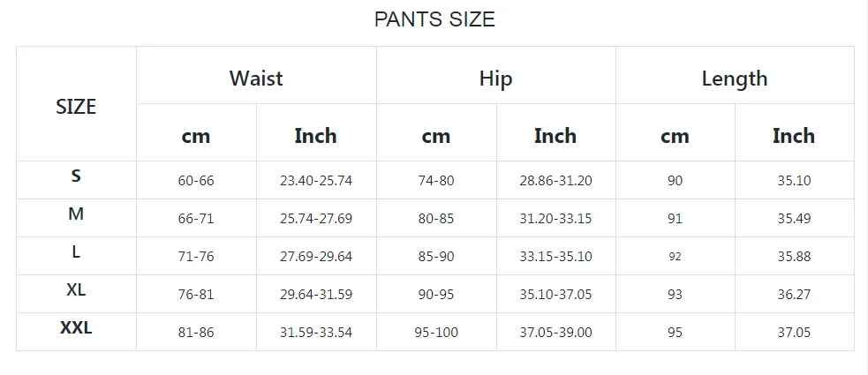
Task: Click length inch cell 36.27
Action: tap(795, 294)
